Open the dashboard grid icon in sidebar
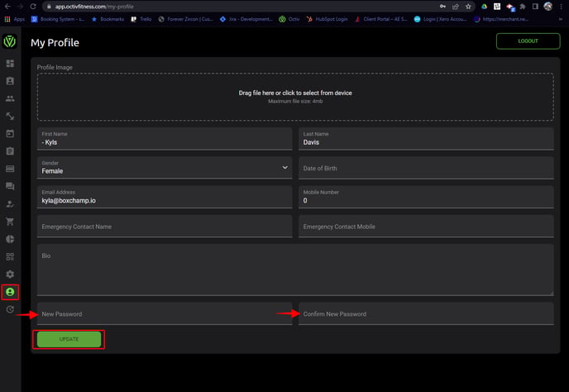 pyautogui.click(x=10, y=64)
